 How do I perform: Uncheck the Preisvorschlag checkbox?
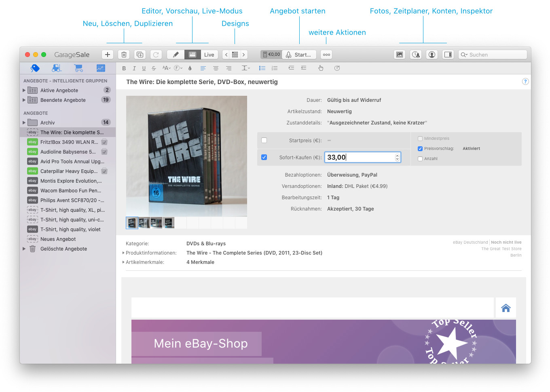pyautogui.click(x=420, y=149)
